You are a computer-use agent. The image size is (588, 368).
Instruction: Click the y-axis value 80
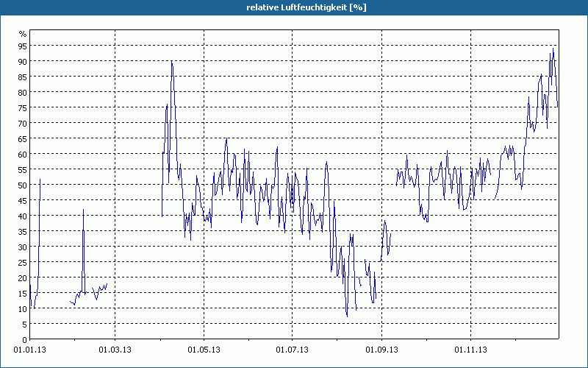pyautogui.click(x=23, y=93)
